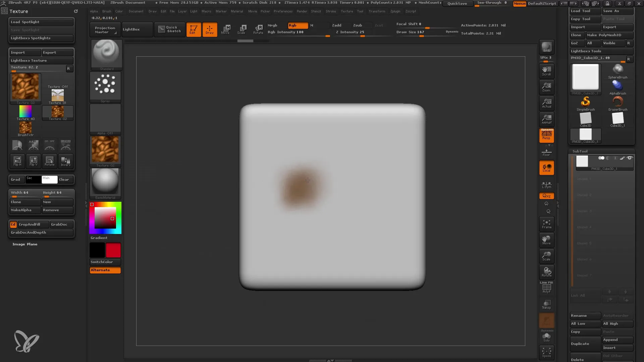
Task: Expand Lightbox Spotlights
Action: point(41,38)
